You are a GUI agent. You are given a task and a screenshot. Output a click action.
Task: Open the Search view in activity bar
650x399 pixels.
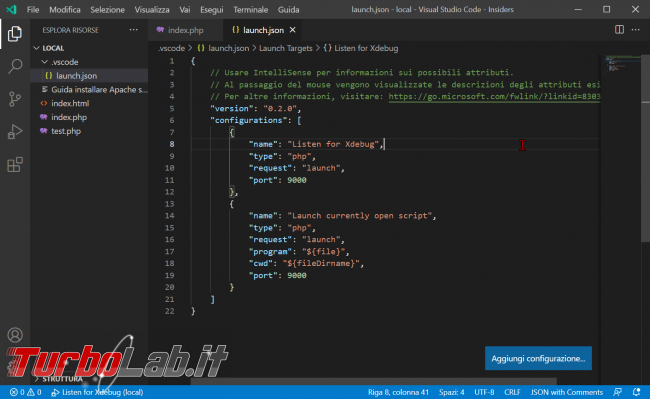(15, 66)
